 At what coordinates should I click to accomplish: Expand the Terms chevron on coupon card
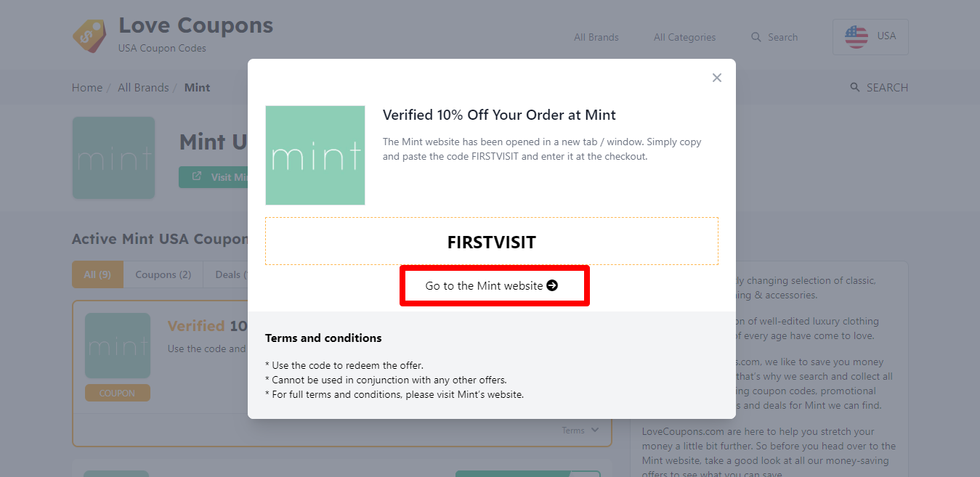(x=596, y=430)
